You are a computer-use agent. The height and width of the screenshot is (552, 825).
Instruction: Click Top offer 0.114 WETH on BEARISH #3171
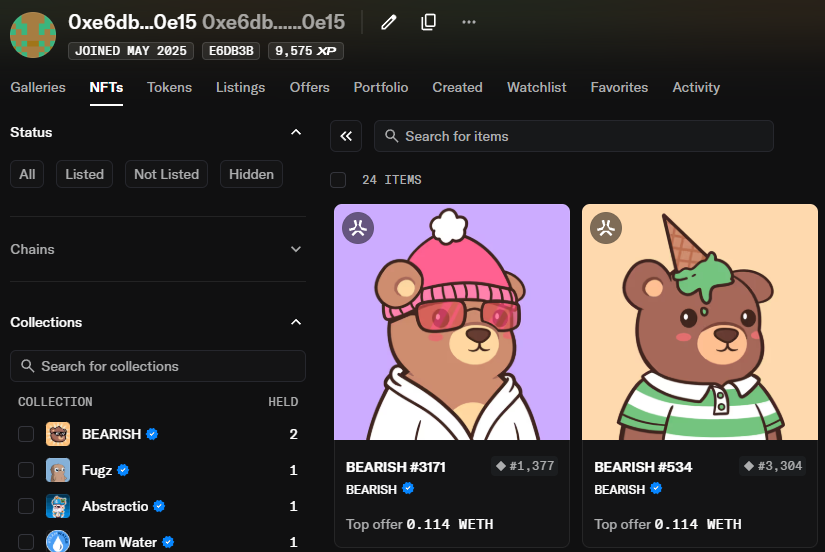(x=419, y=524)
